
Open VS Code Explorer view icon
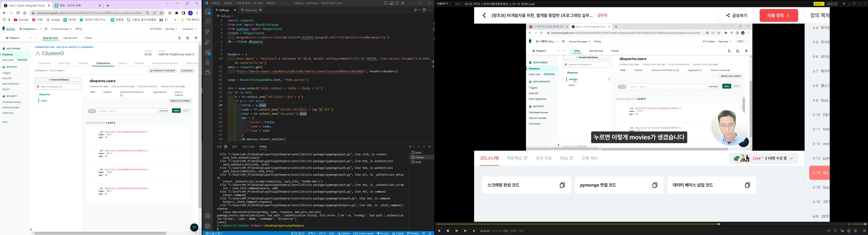pos(208,12)
